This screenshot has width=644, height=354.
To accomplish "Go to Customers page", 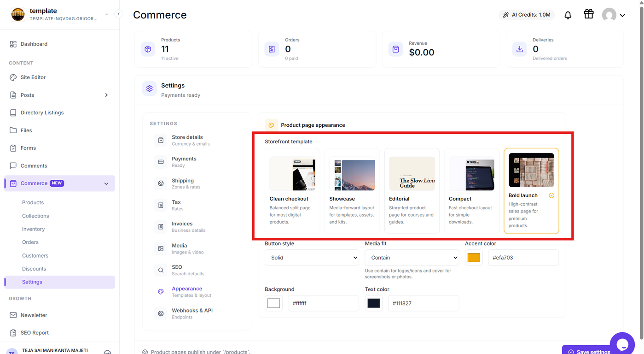I will click(35, 255).
